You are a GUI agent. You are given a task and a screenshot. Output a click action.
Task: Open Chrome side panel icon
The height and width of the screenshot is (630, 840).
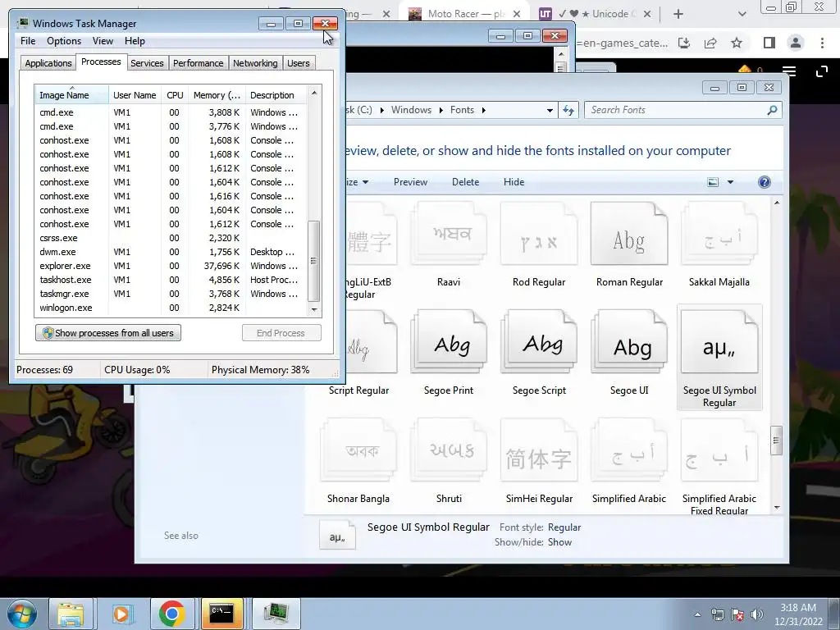point(769,43)
